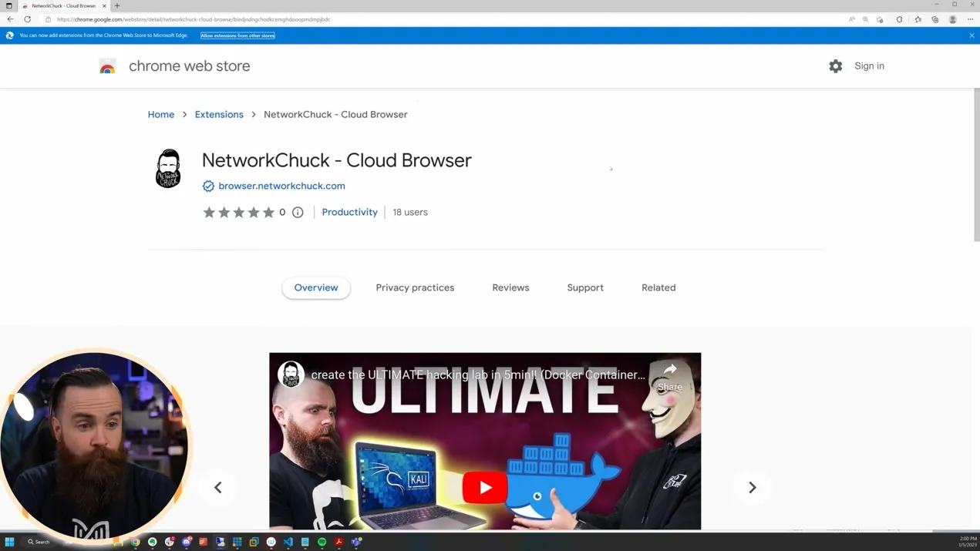Go to Extensions breadcrumb link

(219, 114)
